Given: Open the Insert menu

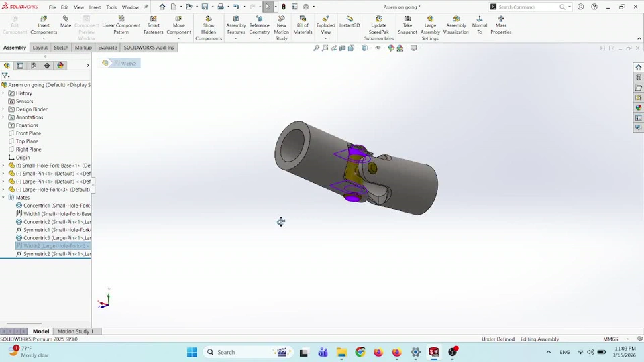Looking at the screenshot, I should [x=95, y=7].
